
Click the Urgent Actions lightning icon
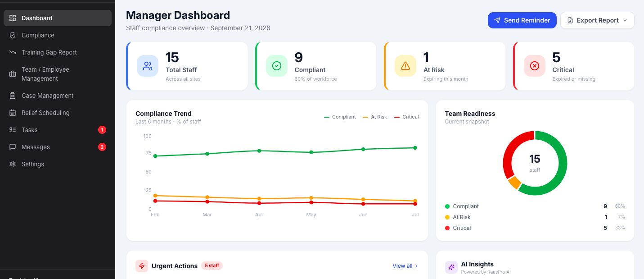[x=142, y=266]
